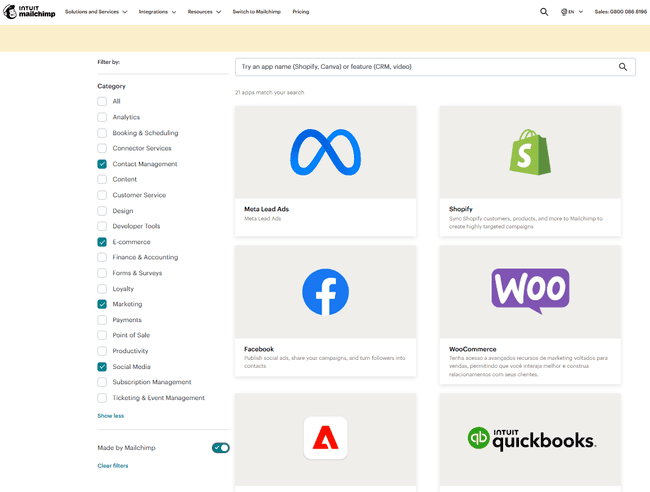This screenshot has width=650, height=492.
Task: Open the Shopify bag logo
Action: coord(530,152)
